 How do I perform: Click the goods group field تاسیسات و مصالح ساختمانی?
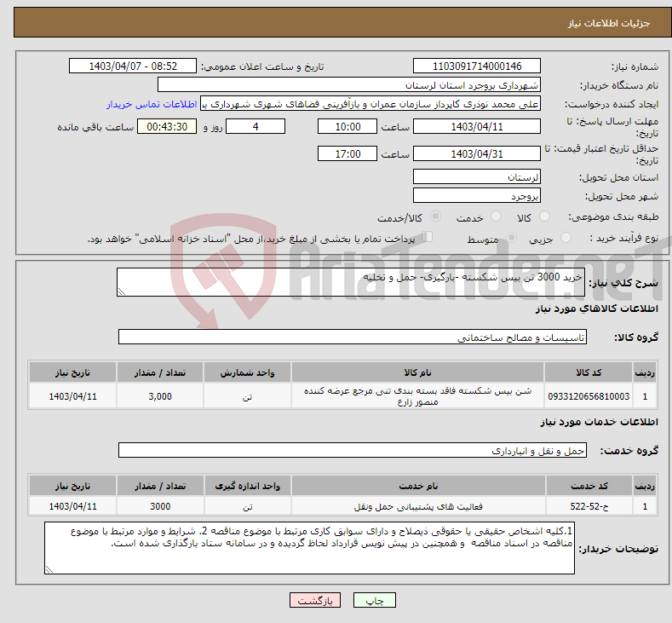pyautogui.click(x=353, y=337)
